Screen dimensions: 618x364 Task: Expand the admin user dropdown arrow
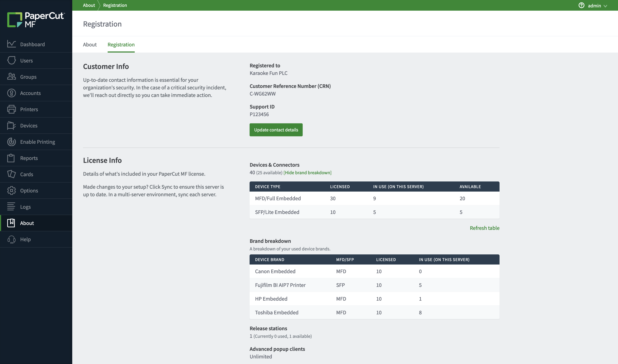click(x=605, y=6)
